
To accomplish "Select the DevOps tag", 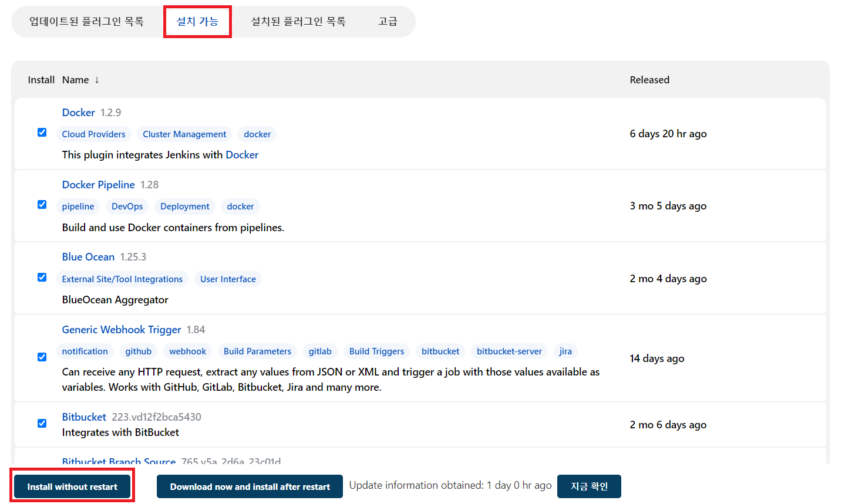I will pos(127,207).
